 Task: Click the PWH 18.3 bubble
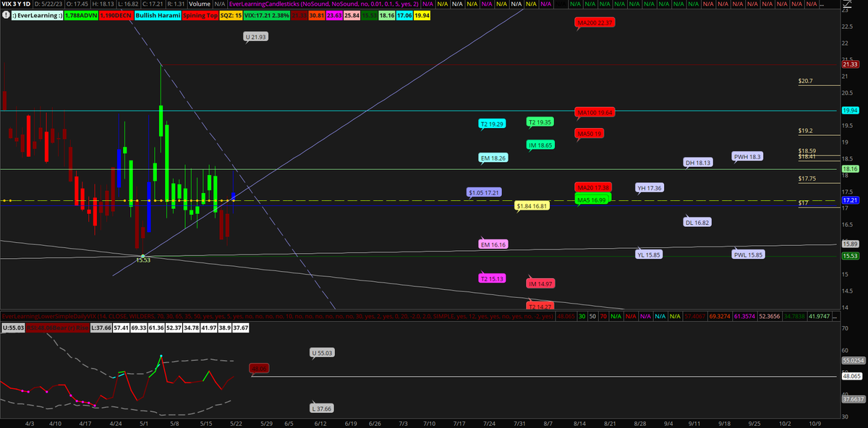[x=747, y=156]
